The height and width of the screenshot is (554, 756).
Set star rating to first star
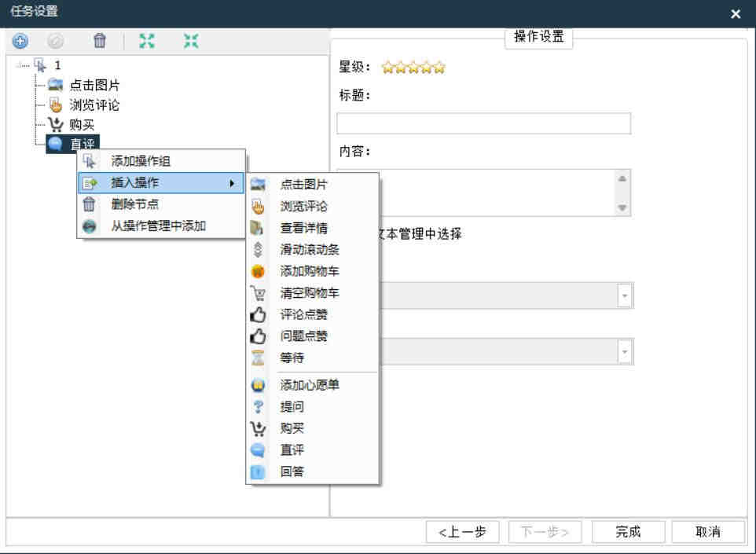(387, 68)
